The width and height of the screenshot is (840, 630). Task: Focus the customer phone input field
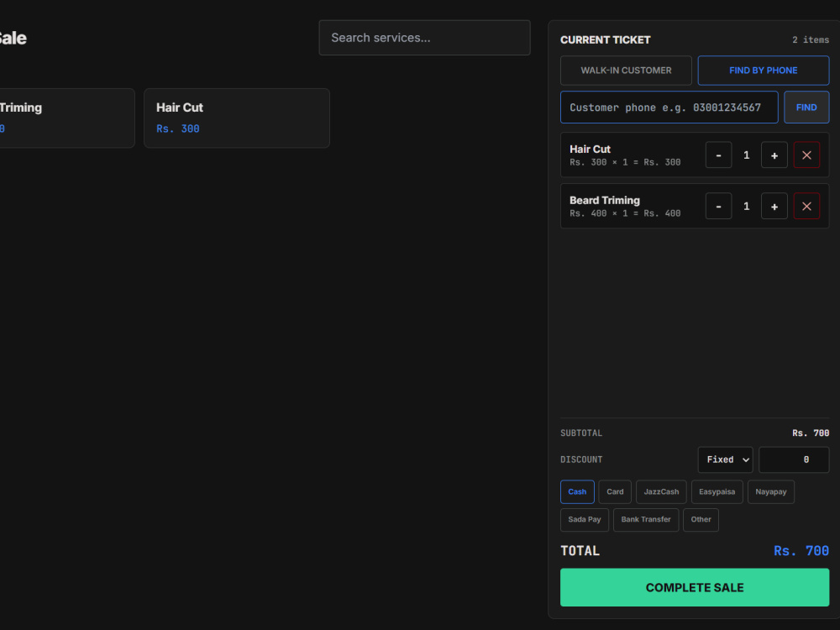[669, 108]
